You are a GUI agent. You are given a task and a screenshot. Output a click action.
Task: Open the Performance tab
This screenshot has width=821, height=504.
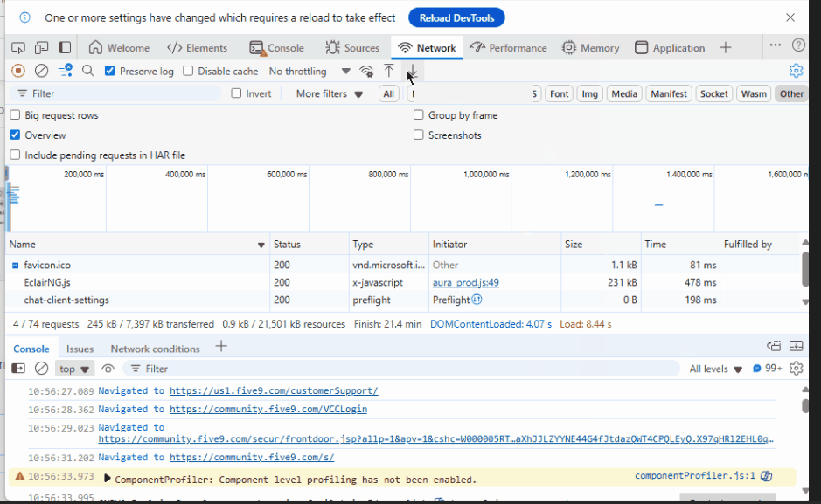tap(508, 47)
